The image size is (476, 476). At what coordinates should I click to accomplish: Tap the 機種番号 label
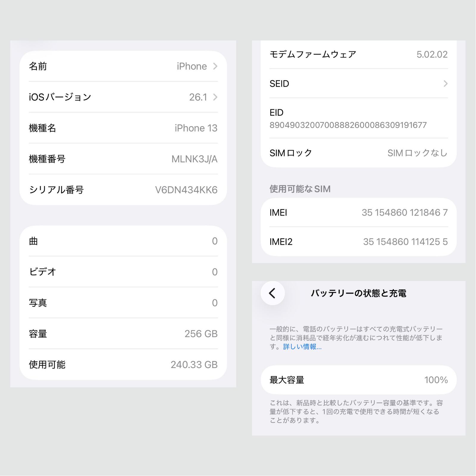47,159
